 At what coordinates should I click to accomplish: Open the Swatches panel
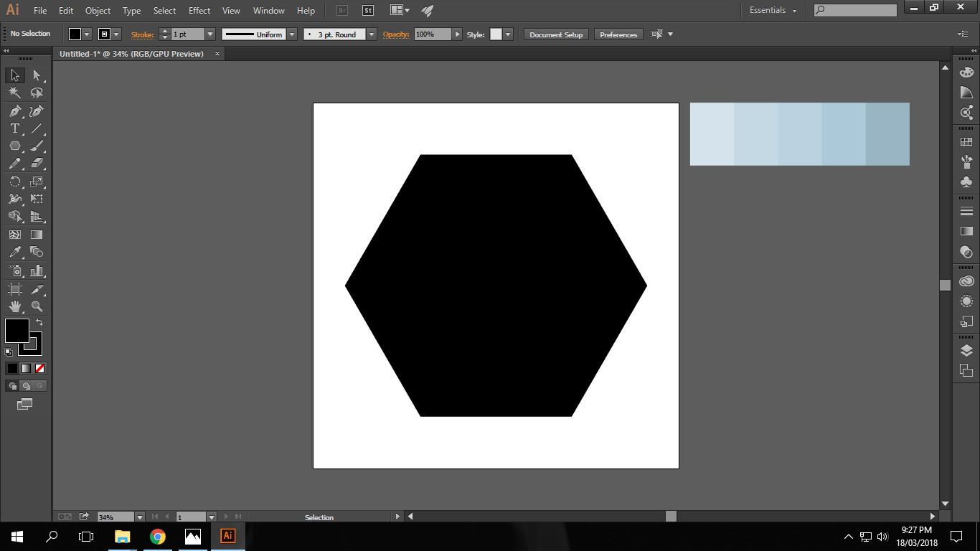966,142
